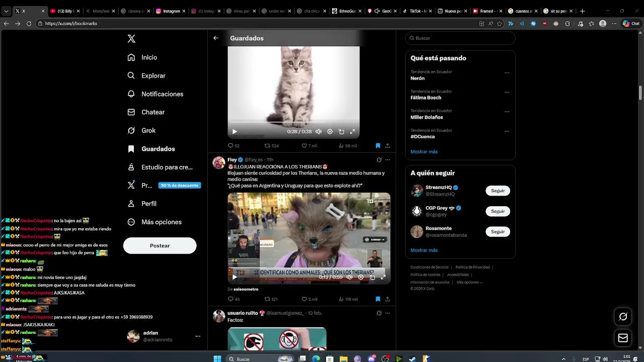Open Therians video settings gear
This screenshot has height=362, width=644.
tap(361, 277)
